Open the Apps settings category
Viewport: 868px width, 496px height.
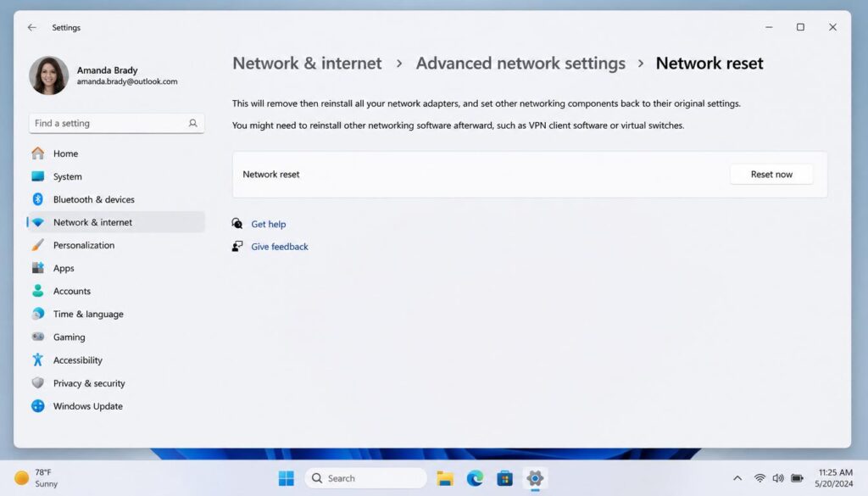pyautogui.click(x=115, y=268)
